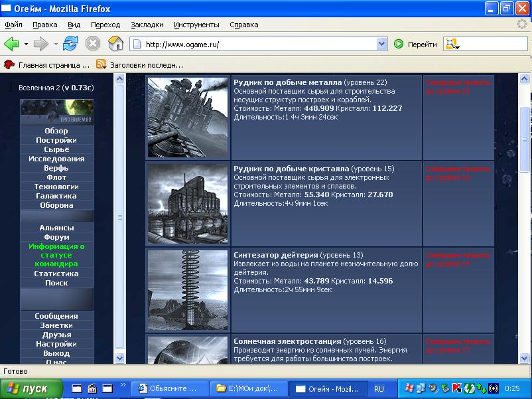Click main page scrollbar up arrow
The height and width of the screenshot is (399, 532).
point(524,79)
